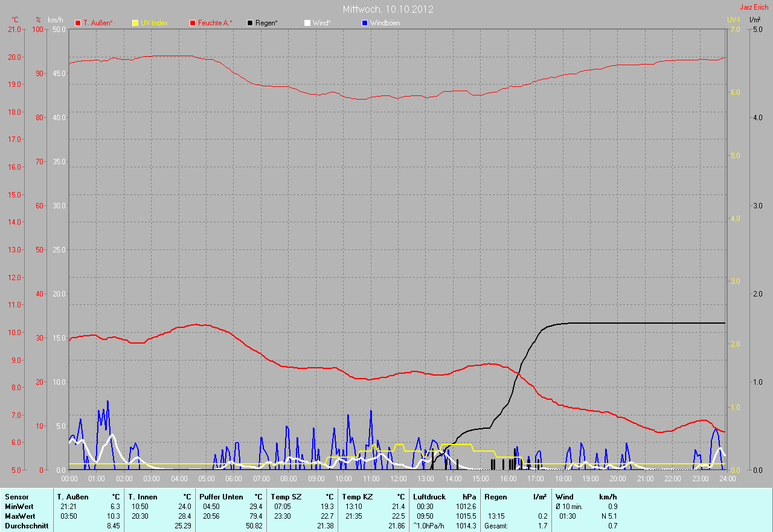
Task: Click the Puffer Unten minimum value '29.4'
Action: [255, 507]
